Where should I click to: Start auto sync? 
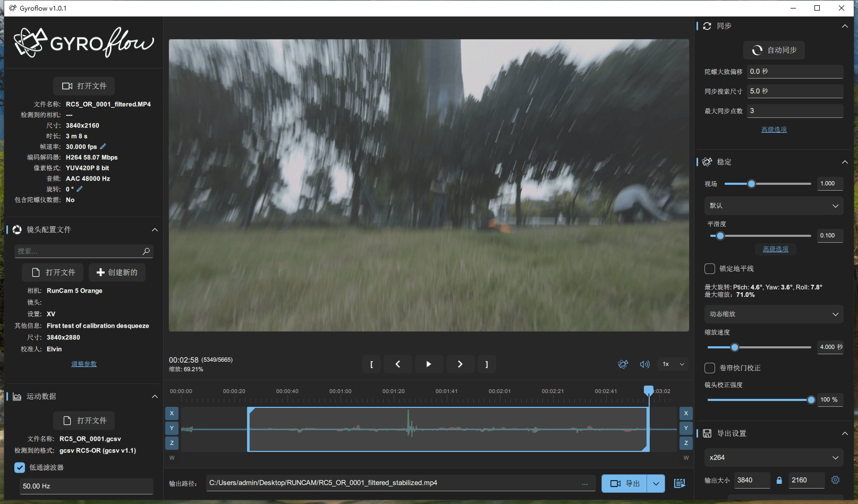tap(774, 50)
